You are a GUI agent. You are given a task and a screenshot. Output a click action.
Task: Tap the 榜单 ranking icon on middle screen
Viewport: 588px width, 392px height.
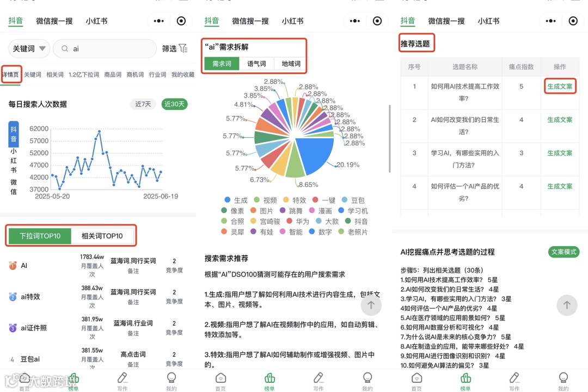point(269,378)
